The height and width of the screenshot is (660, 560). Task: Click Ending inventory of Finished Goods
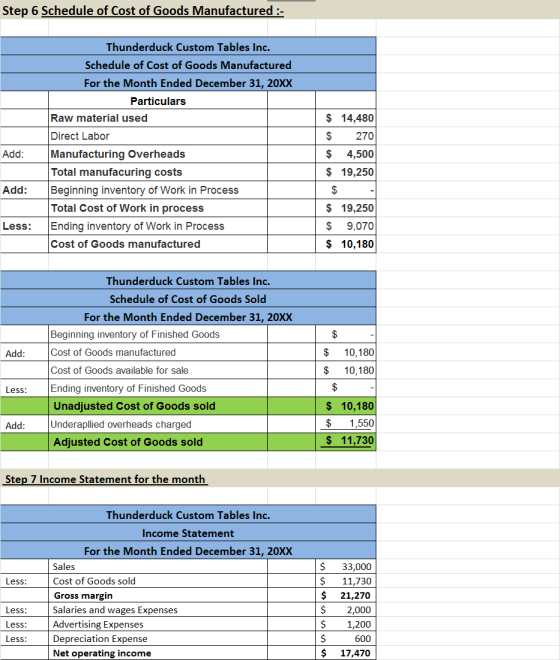(x=128, y=388)
